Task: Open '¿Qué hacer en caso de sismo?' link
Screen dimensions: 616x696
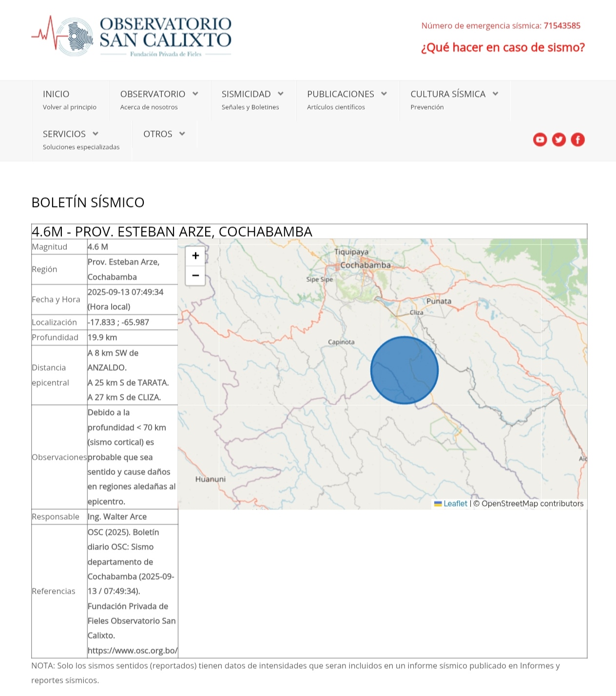Action: (x=503, y=47)
